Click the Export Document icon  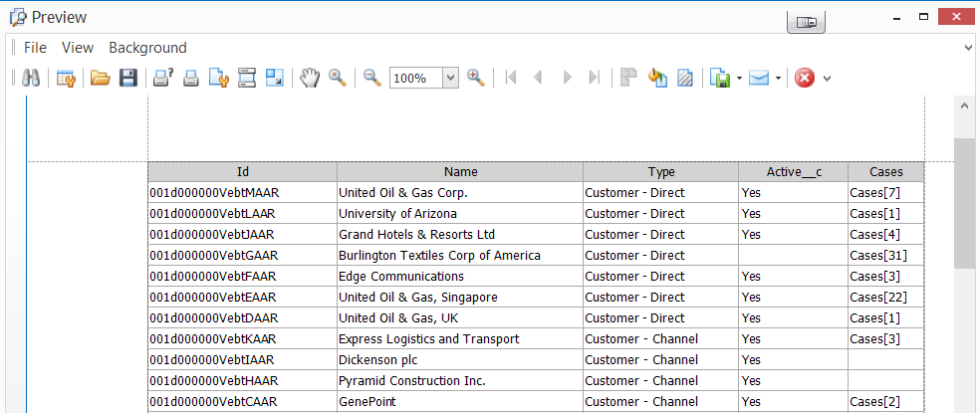(721, 78)
